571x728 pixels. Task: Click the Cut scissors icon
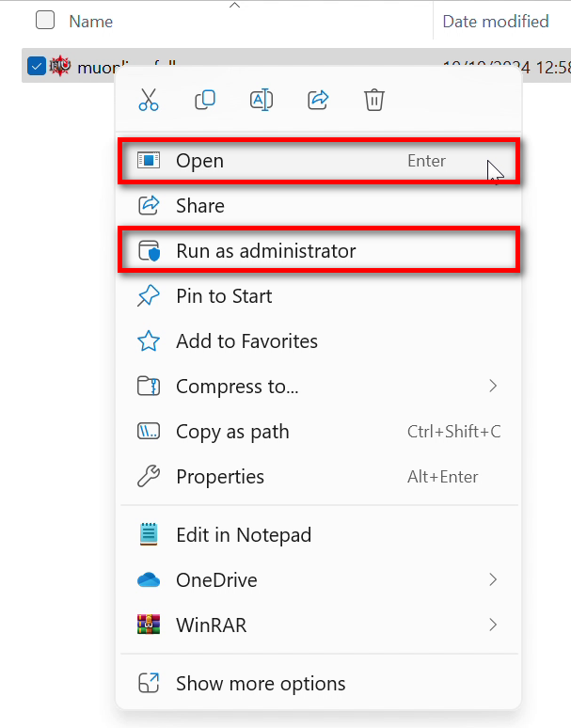point(149,100)
